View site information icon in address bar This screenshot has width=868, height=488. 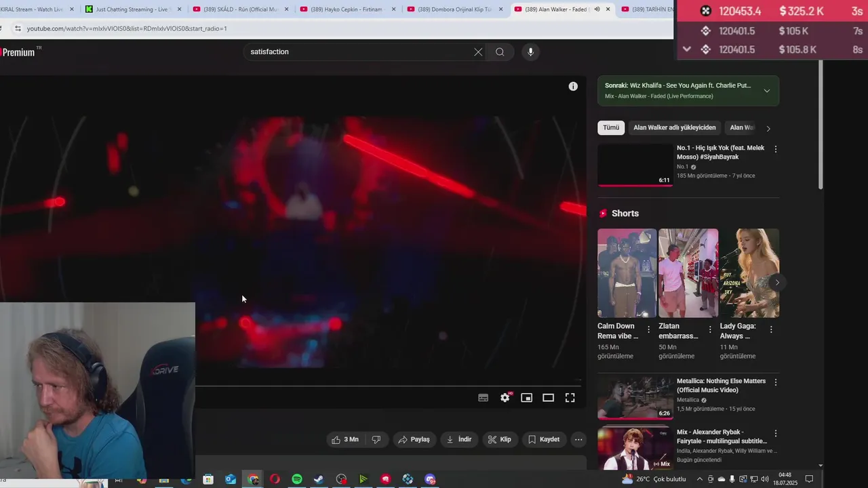(18, 28)
